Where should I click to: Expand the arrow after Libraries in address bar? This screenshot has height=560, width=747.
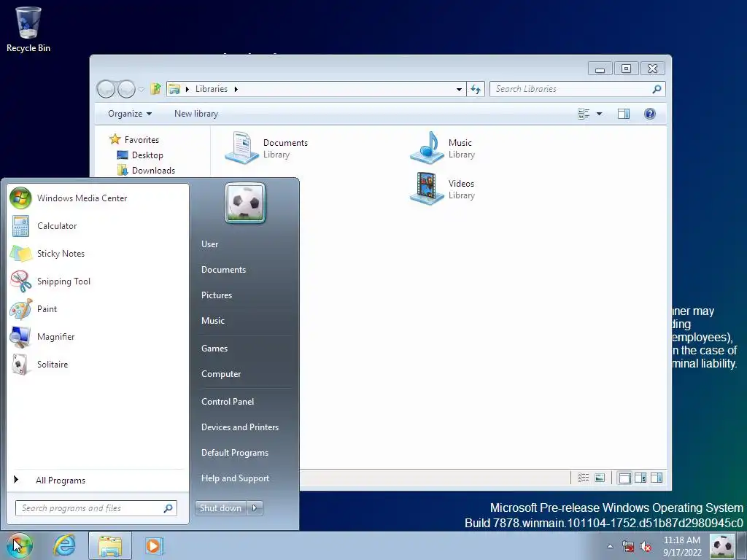pyautogui.click(x=236, y=89)
